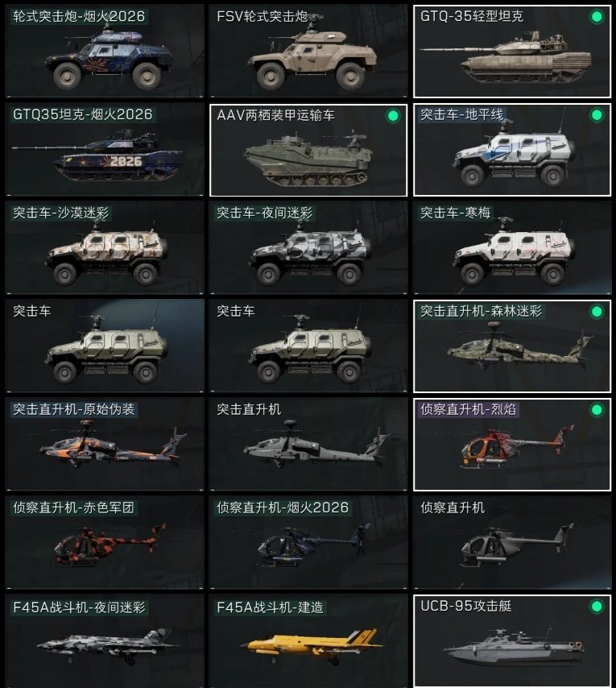Click the 突击车-地平线 green equipped dot
This screenshot has width=616, height=688.
596,115
